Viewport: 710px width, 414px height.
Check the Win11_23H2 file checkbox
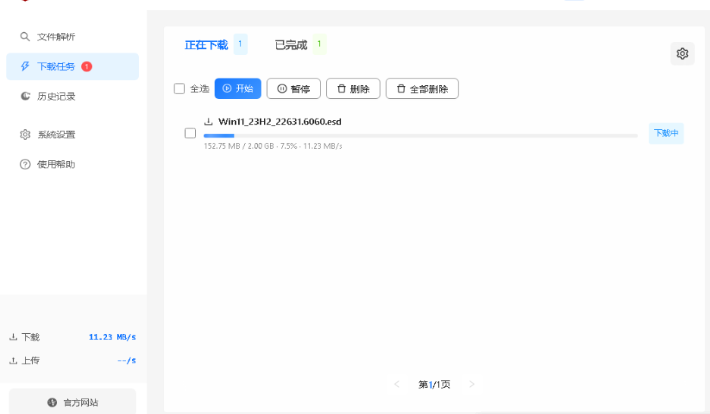(190, 134)
